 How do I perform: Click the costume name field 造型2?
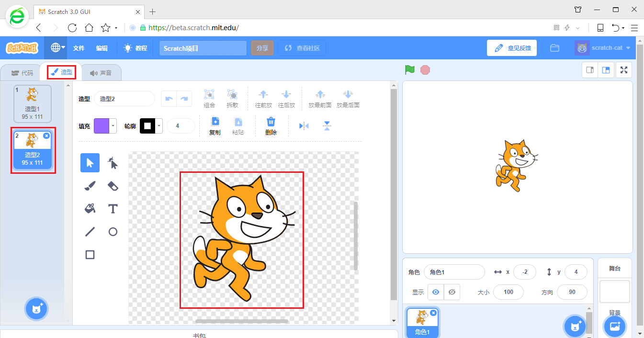click(124, 99)
